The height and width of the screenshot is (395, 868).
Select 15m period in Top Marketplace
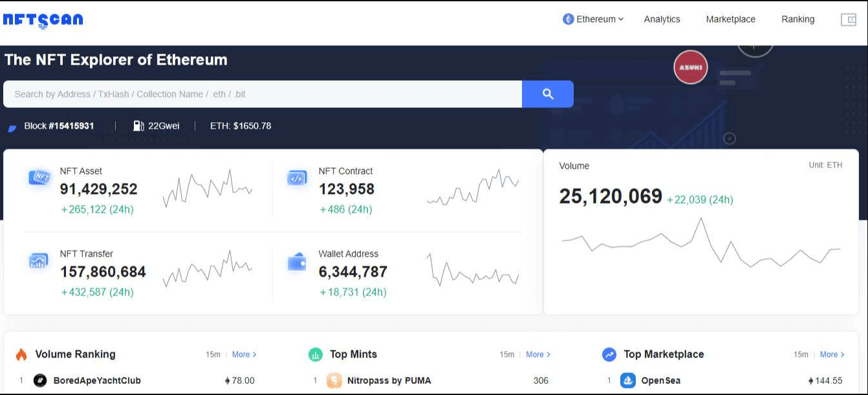coord(801,354)
